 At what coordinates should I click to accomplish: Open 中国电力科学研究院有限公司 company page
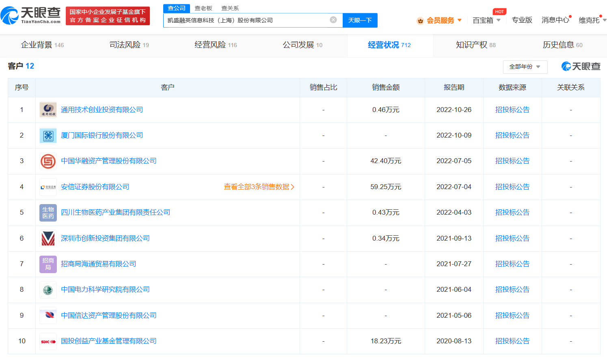105,289
